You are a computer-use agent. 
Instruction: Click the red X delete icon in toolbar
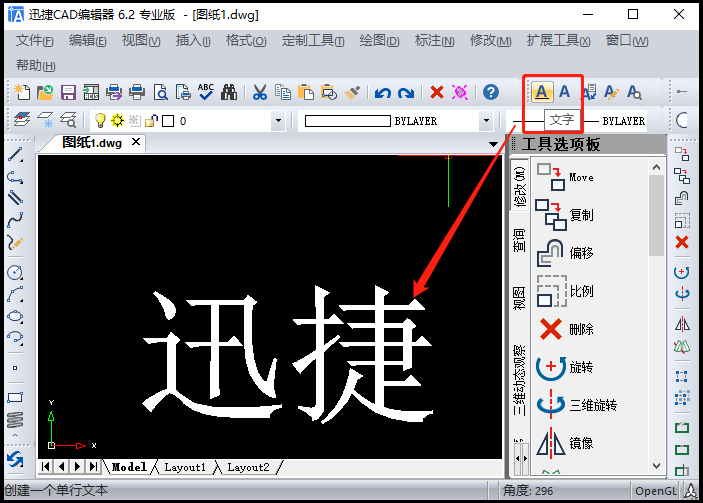coord(437,92)
